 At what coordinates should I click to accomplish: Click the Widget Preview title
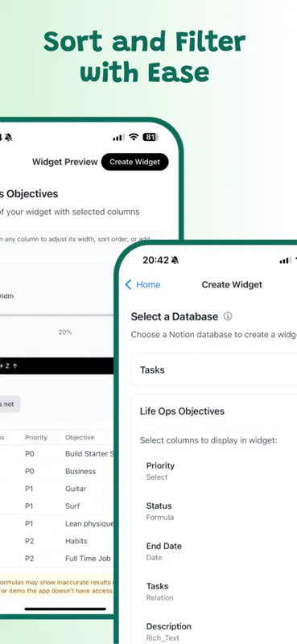point(65,162)
